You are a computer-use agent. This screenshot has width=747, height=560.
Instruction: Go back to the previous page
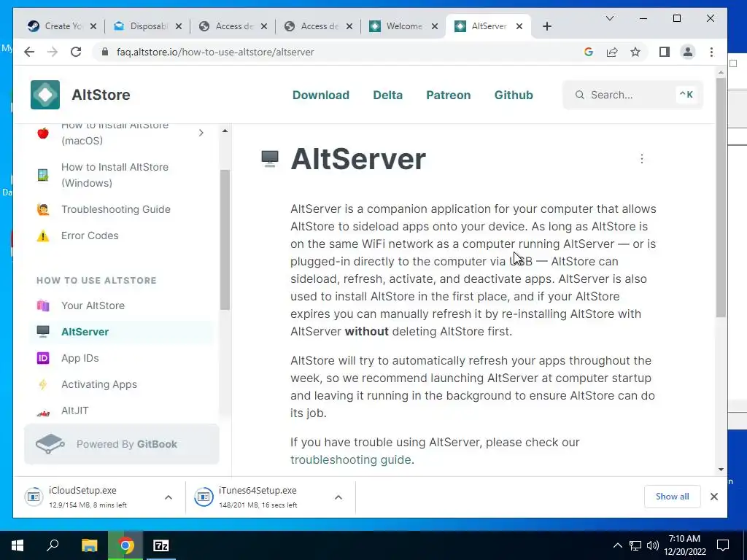(x=29, y=52)
